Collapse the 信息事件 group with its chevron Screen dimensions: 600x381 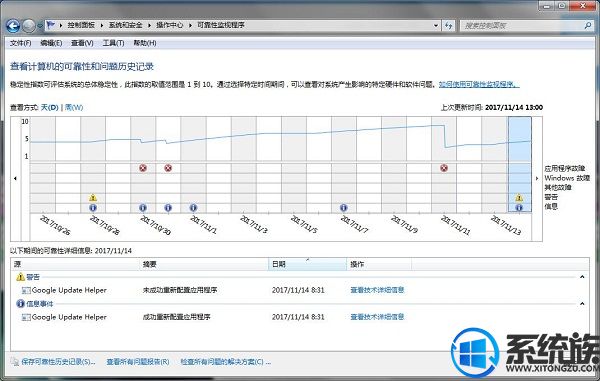click(x=582, y=304)
